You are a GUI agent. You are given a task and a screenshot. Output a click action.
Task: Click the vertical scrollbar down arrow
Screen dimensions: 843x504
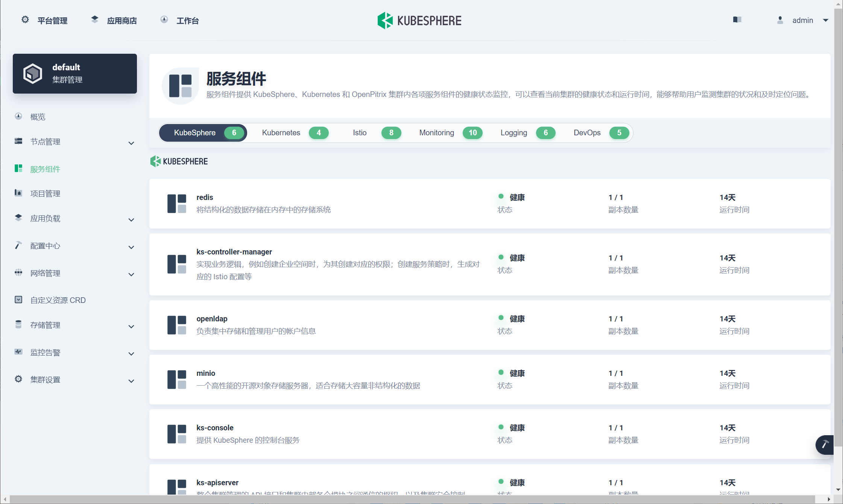[x=838, y=489]
